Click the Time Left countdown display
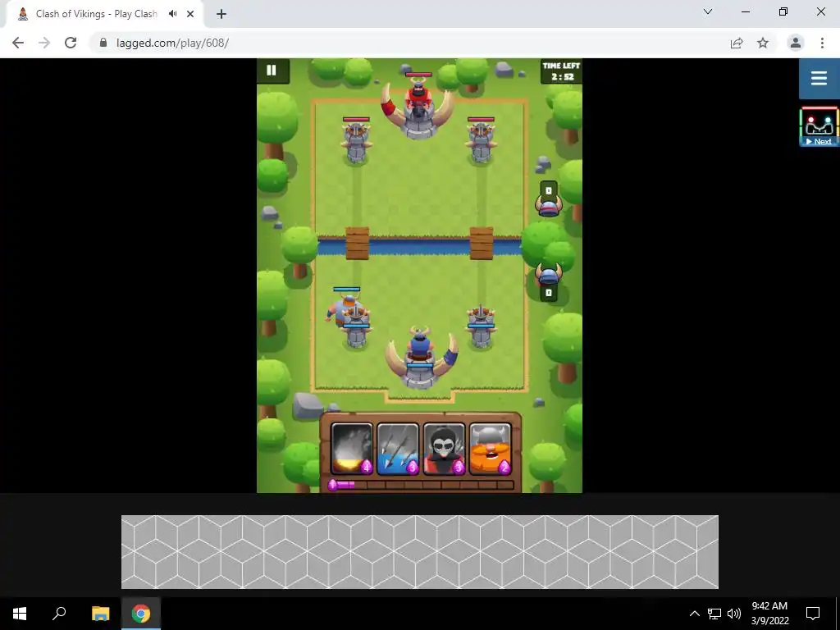Viewport: 840px width, 630px height. (x=561, y=71)
